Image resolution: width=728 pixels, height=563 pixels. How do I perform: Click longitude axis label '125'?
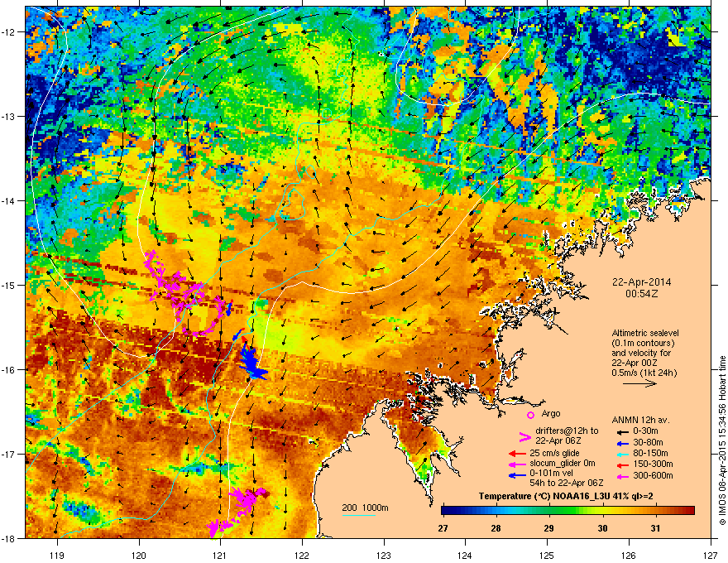pyautogui.click(x=547, y=555)
